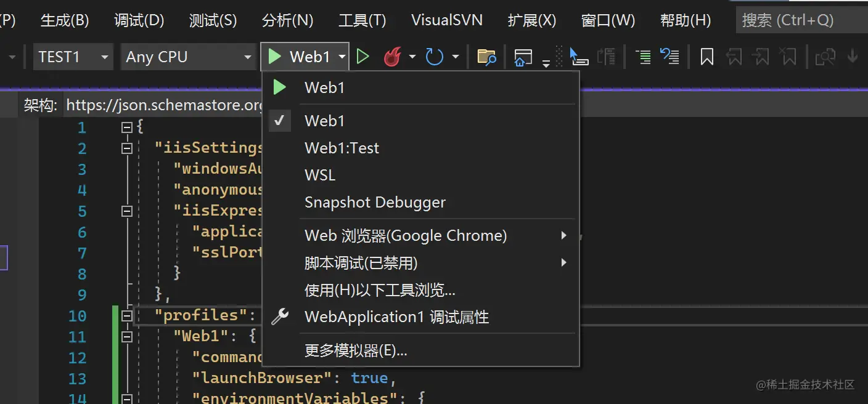Collapse the iisExpress block at line 5
This screenshot has width=868, height=404.
pos(127,211)
